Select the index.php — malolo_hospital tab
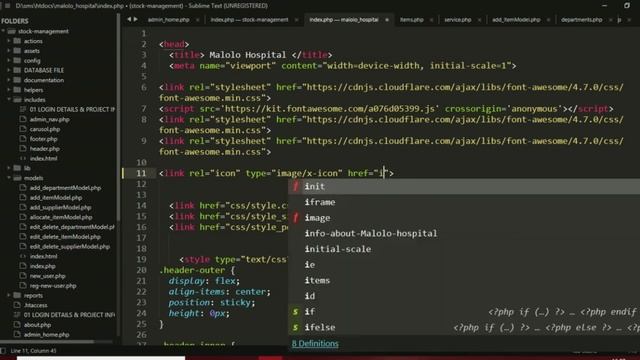This screenshot has height=360, width=640. (344, 20)
